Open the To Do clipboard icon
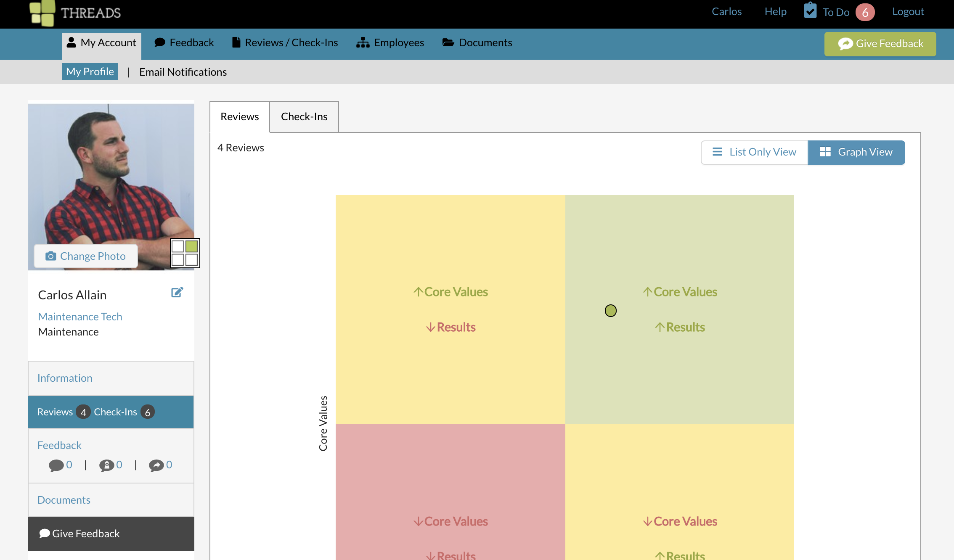The image size is (954, 560). [810, 11]
